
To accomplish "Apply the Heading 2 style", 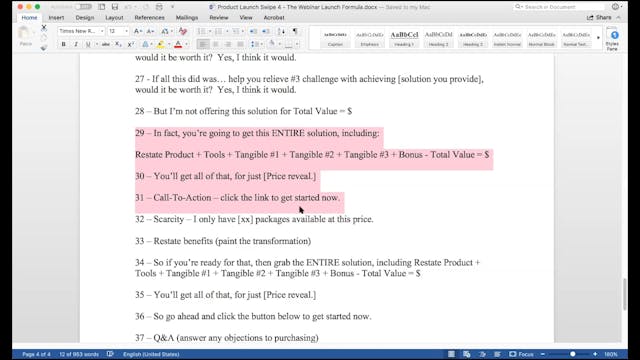I will coord(438,39).
